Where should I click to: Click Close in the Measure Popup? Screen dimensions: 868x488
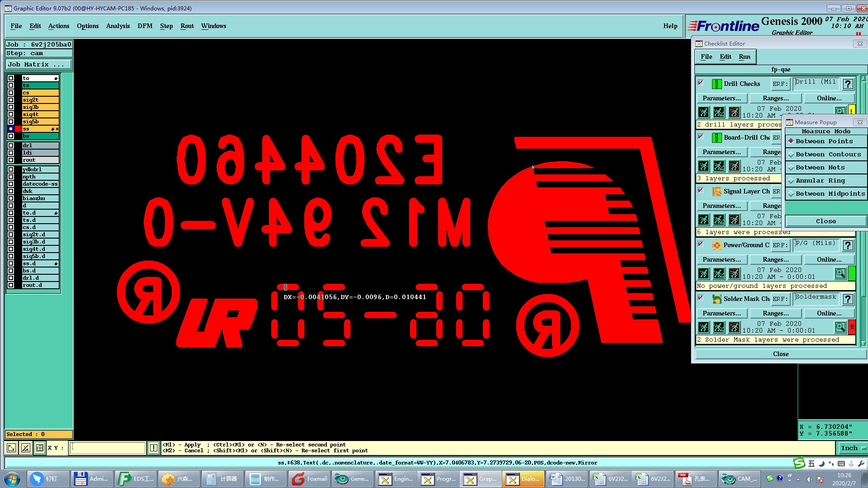click(x=826, y=221)
